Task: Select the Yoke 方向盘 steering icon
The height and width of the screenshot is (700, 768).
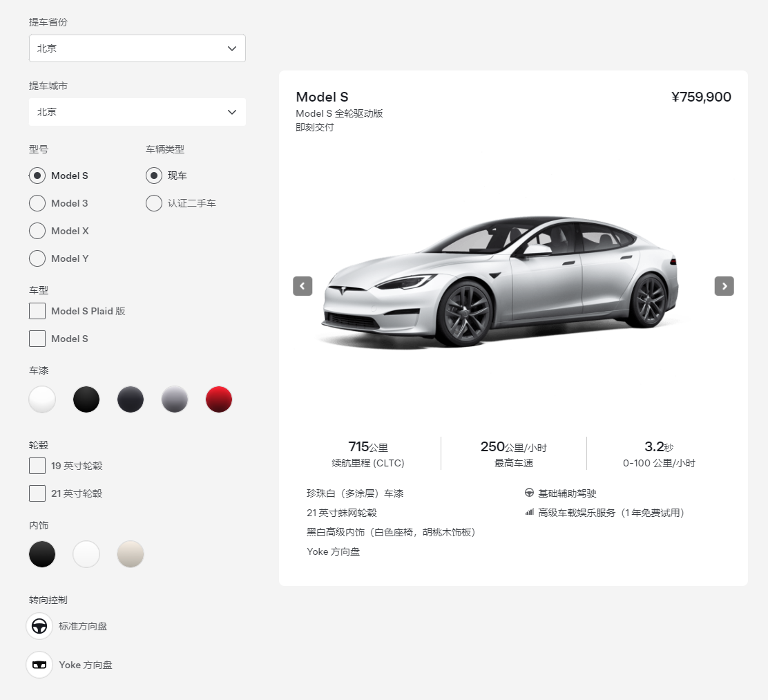Action: click(x=39, y=665)
